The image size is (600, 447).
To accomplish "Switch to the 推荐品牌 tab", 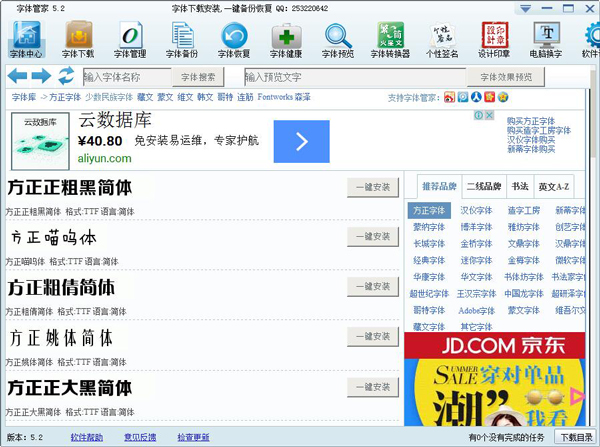I will tap(439, 186).
